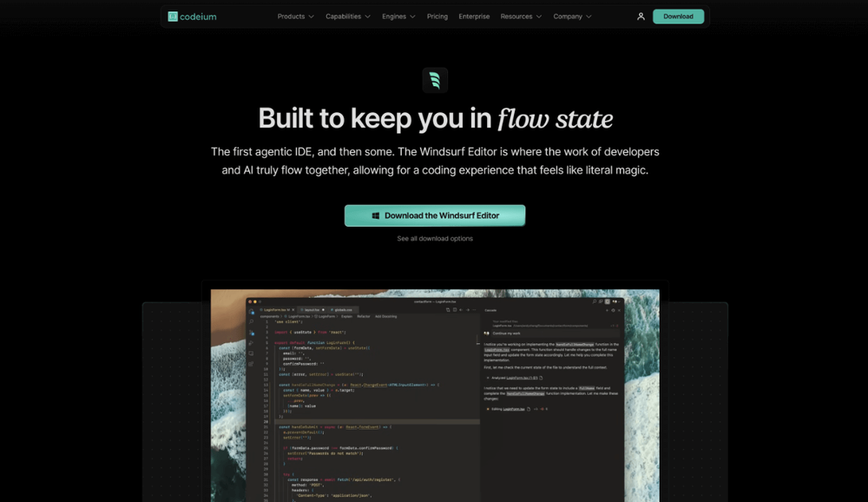
Task: Click the globals.css tab in editor preview
Action: coord(343,310)
